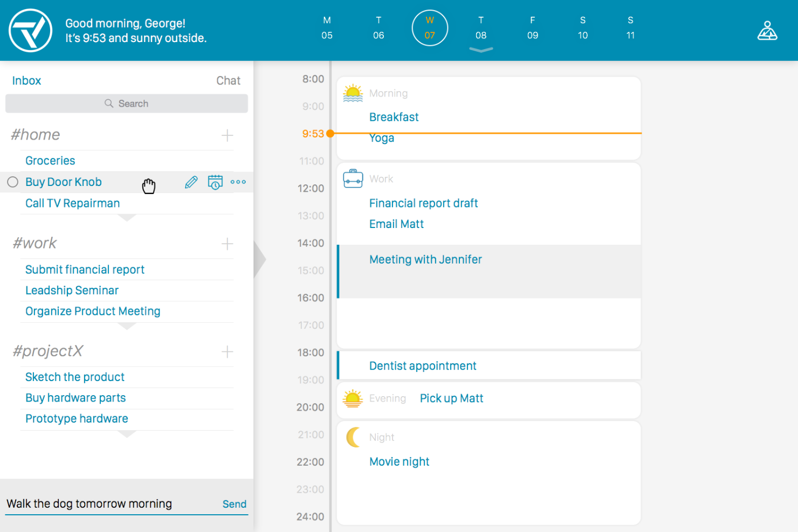This screenshot has height=532, width=798.
Task: Click the Search field
Action: click(x=127, y=103)
